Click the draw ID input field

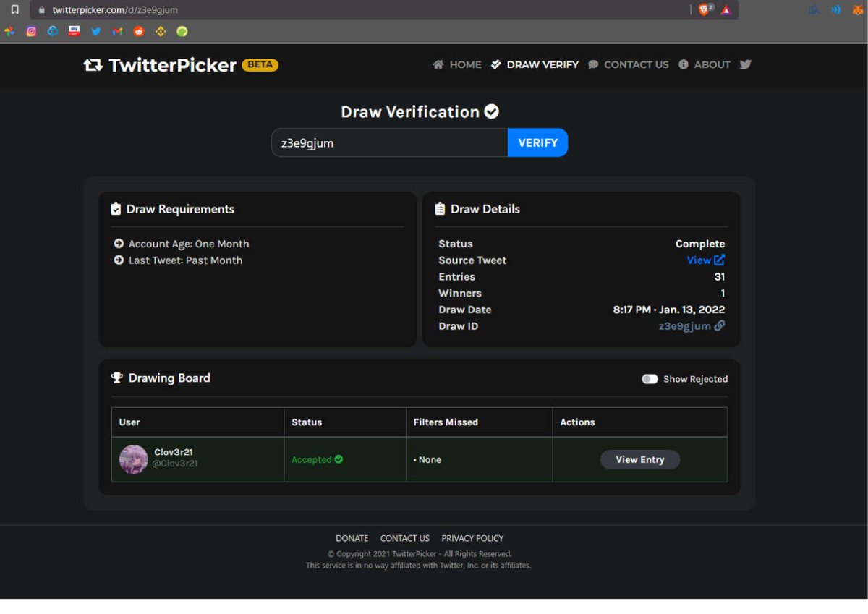(x=390, y=142)
